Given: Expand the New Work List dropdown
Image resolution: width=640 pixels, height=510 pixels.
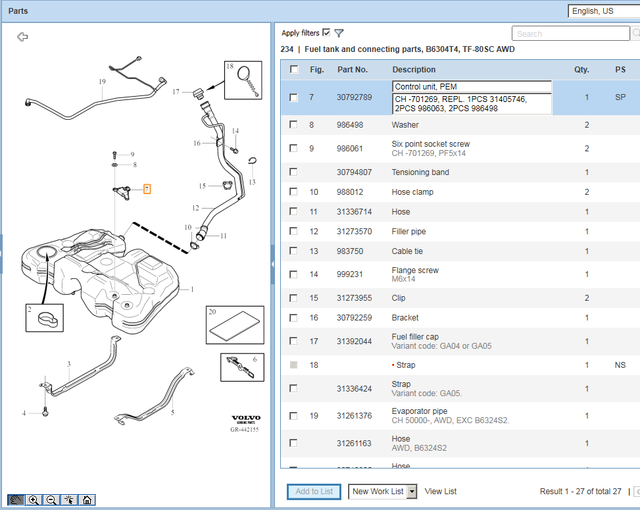Looking at the screenshot, I should click(x=383, y=491).
